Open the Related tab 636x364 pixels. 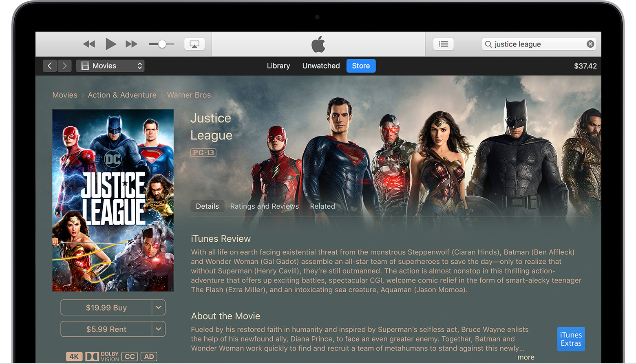tap(322, 206)
